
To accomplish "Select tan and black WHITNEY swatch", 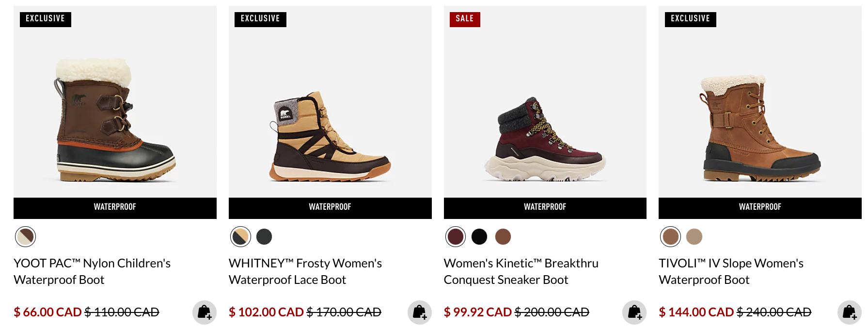I will (240, 237).
